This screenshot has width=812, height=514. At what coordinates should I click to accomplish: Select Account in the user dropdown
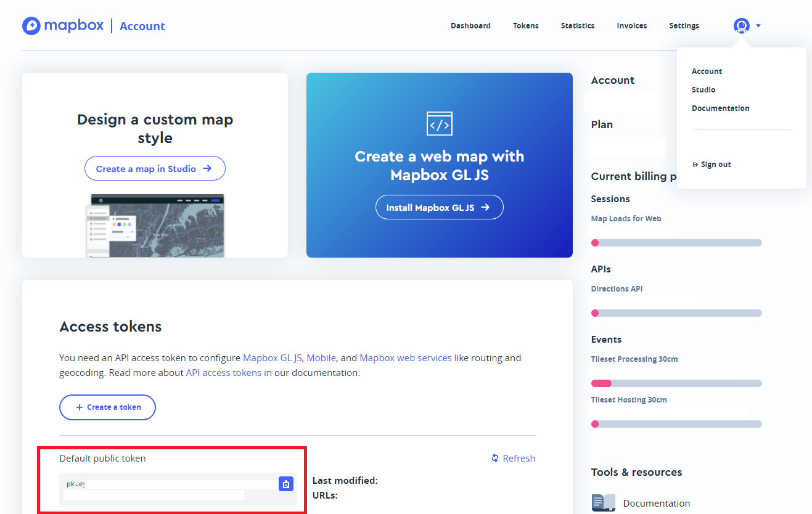pos(707,71)
